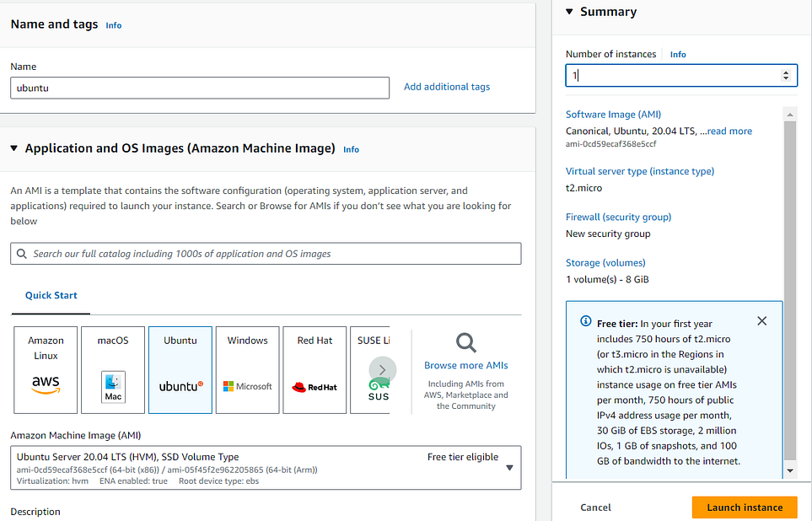812x521 pixels.
Task: Click 'New security group' text
Action: point(608,234)
